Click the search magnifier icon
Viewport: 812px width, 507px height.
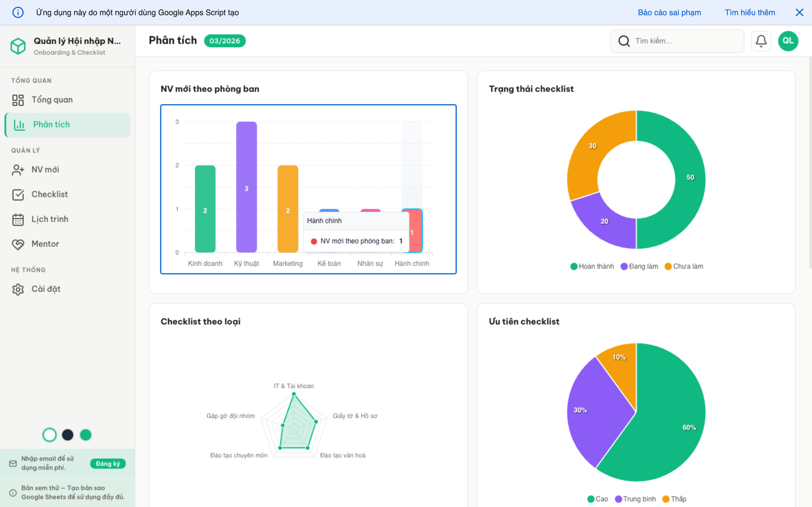tap(624, 41)
